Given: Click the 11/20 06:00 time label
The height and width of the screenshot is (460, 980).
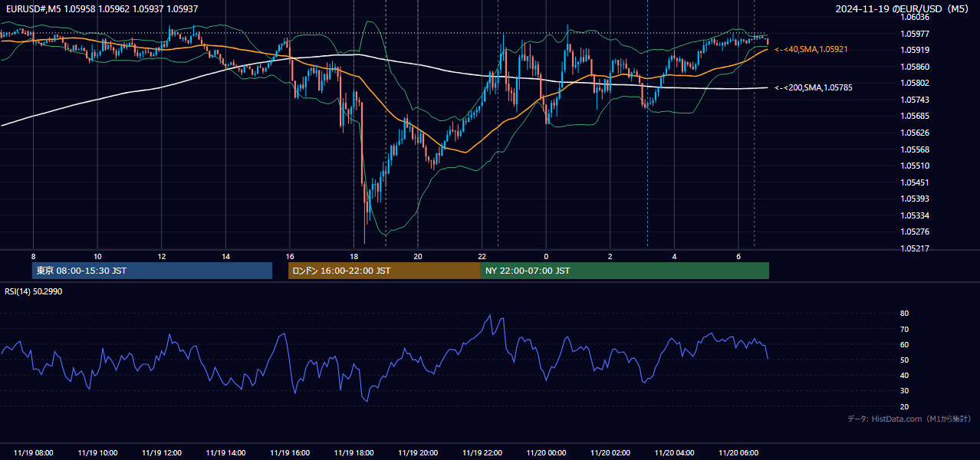Looking at the screenshot, I should (x=738, y=453).
